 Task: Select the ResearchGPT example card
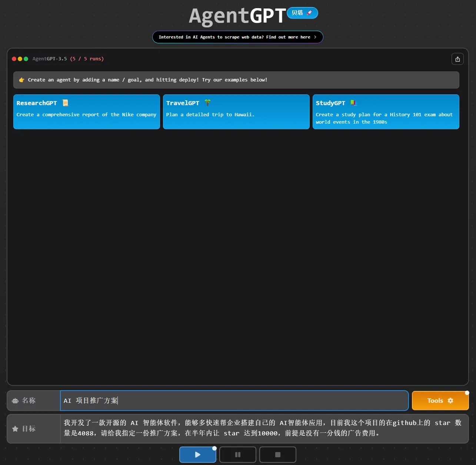87,112
